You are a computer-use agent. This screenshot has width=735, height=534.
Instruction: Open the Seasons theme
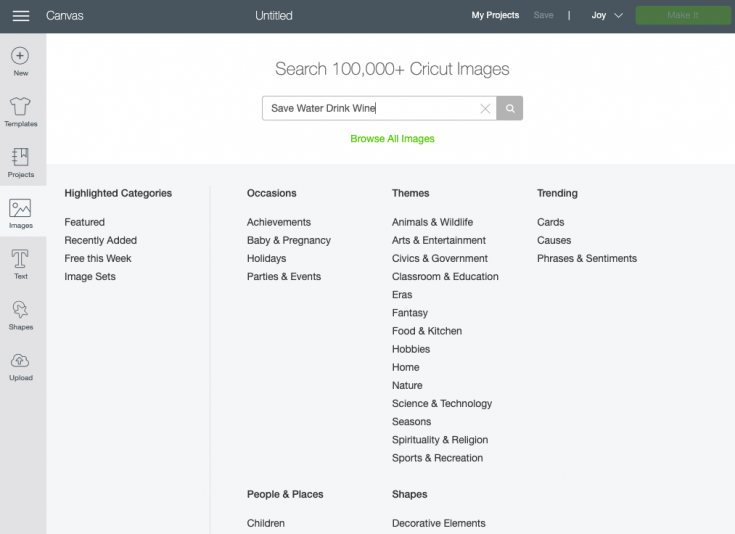click(x=412, y=421)
